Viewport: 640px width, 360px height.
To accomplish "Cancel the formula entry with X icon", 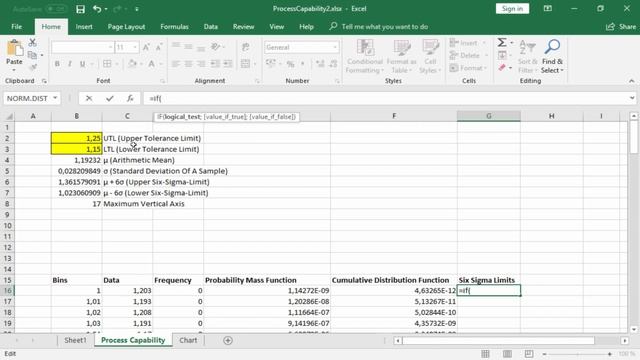I will tap(89, 98).
